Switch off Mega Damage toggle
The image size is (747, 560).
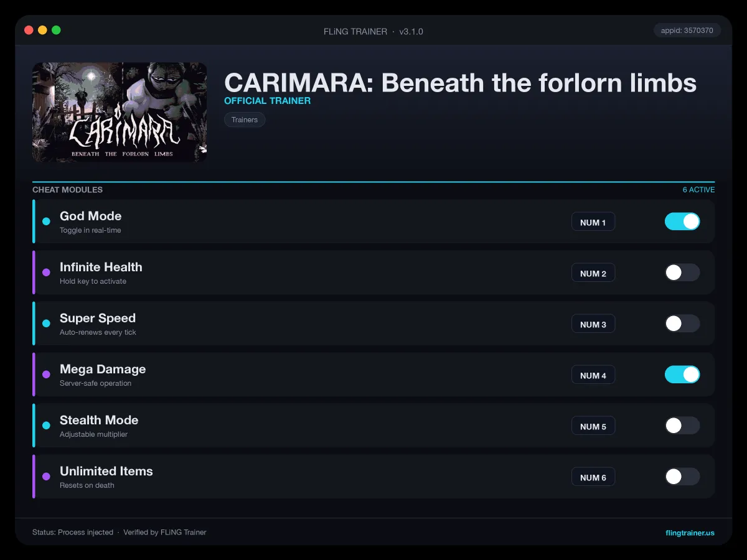[682, 375]
